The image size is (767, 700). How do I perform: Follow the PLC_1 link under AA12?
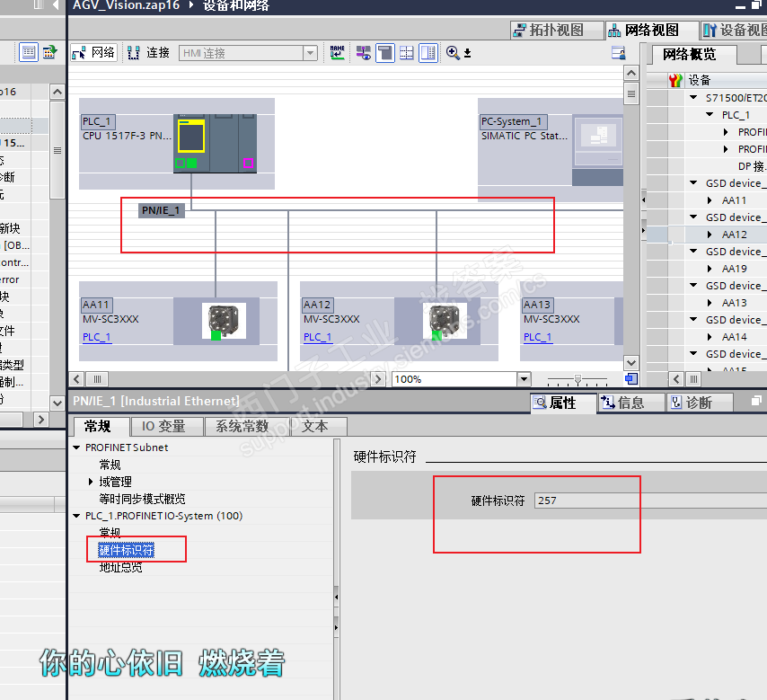click(317, 337)
